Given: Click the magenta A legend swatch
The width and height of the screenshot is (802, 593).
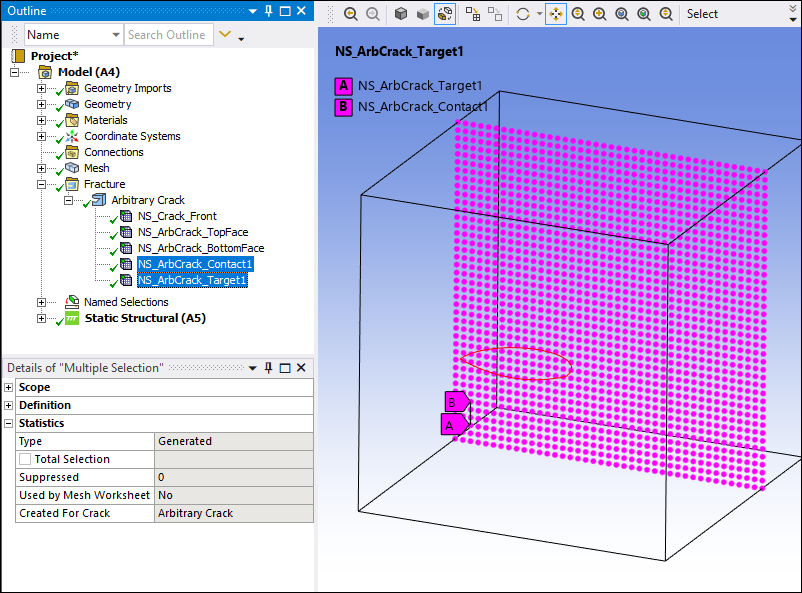Looking at the screenshot, I should coord(344,86).
